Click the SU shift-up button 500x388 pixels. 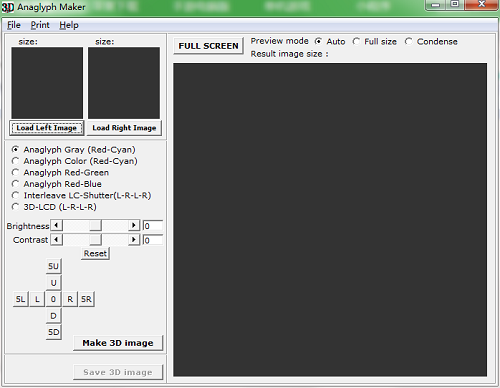(53, 266)
